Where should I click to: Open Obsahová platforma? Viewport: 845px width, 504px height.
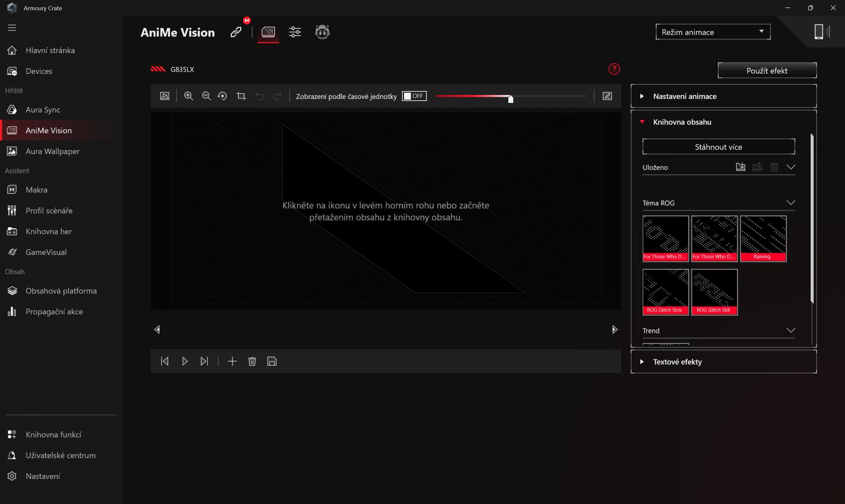tap(61, 291)
